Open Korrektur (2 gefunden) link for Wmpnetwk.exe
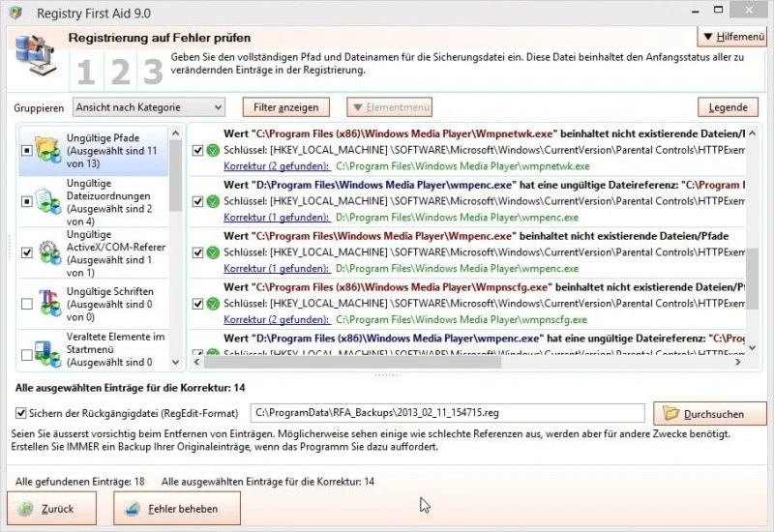 point(276,166)
